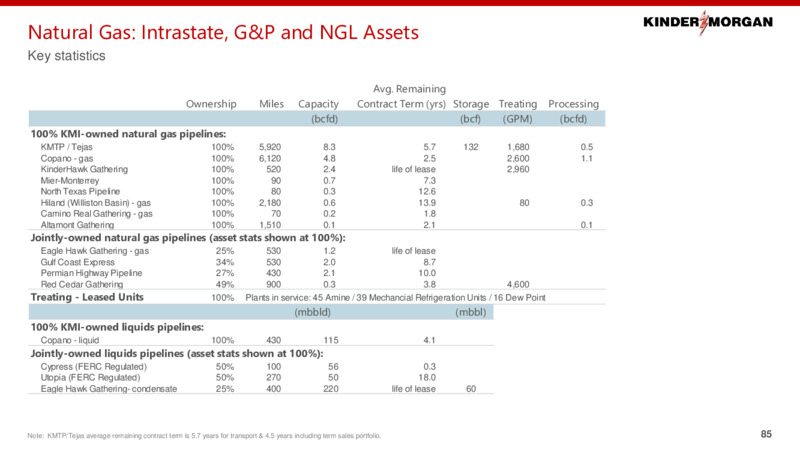This screenshot has width=800, height=450.
Task: Select 'Hiland (Williston Basin) - gas' row label
Action: click(95, 203)
